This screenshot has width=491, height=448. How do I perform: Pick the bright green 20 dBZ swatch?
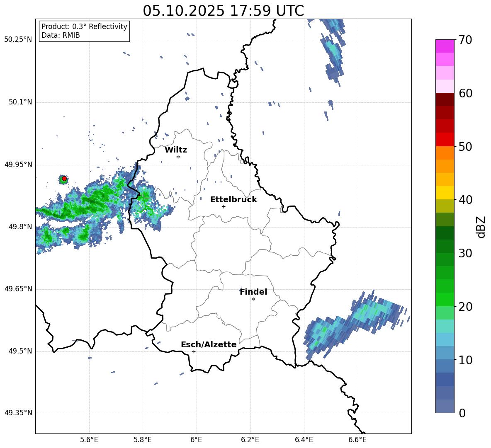[445, 299]
